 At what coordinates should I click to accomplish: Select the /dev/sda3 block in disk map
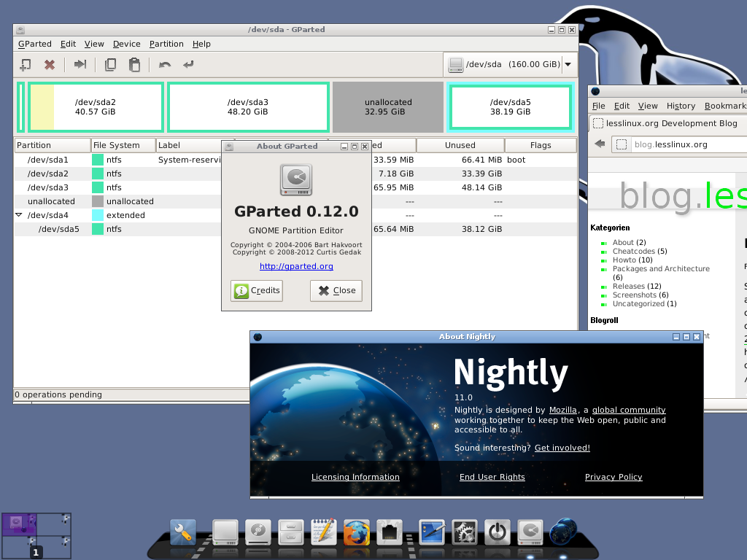[x=248, y=107]
